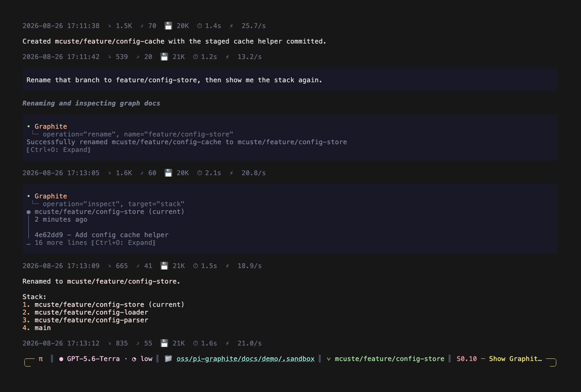The width and height of the screenshot is (581, 392).
Task: Click the Created mcuste/feature/config-cache message
Action: [x=174, y=41]
